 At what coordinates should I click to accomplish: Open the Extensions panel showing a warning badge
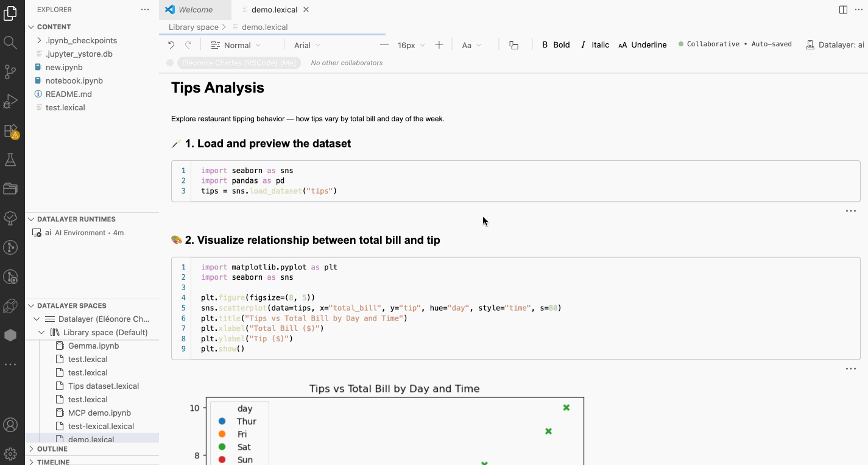[x=12, y=130]
